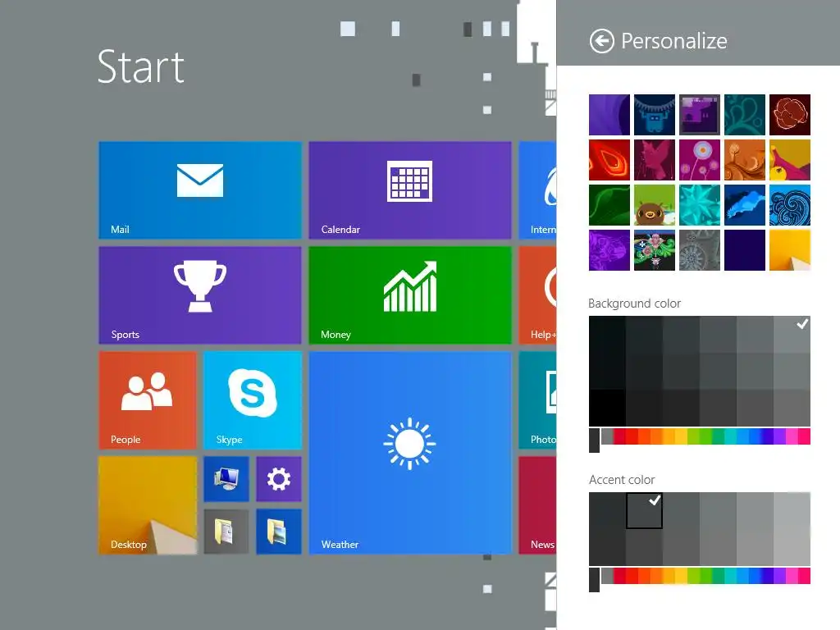Launch the Skype tile
The height and width of the screenshot is (630, 840).
(x=253, y=400)
